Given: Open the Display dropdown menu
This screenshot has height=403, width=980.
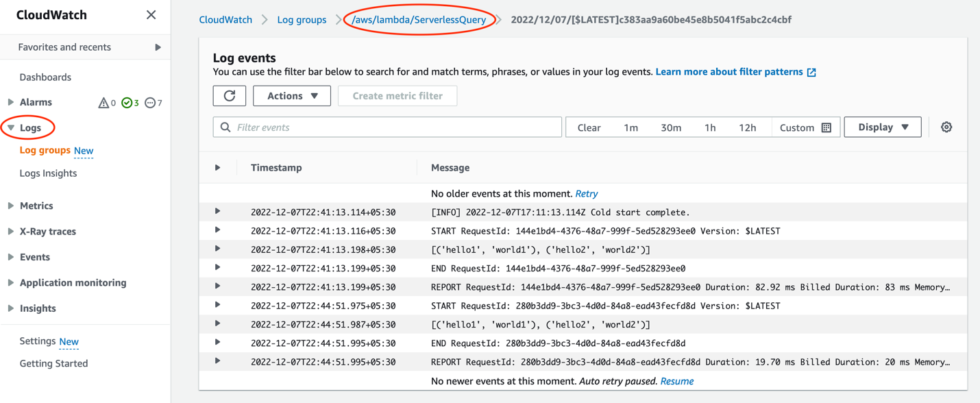Looking at the screenshot, I should (883, 127).
